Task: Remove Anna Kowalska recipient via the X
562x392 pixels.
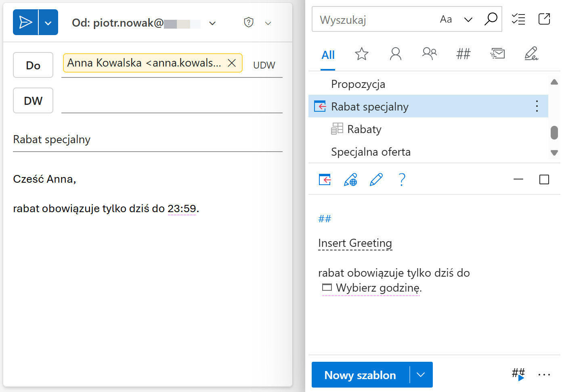Action: (x=232, y=63)
